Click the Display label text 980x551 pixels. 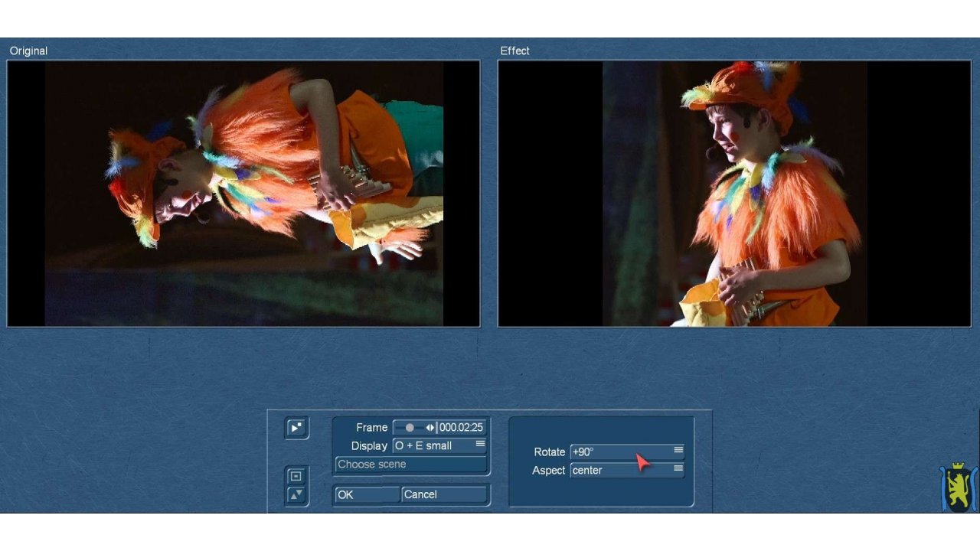[369, 445]
